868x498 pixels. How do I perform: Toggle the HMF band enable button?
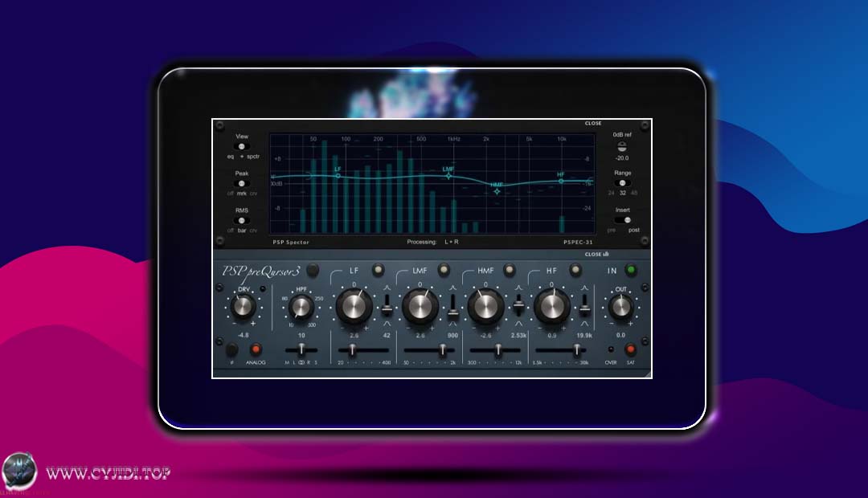tap(509, 271)
